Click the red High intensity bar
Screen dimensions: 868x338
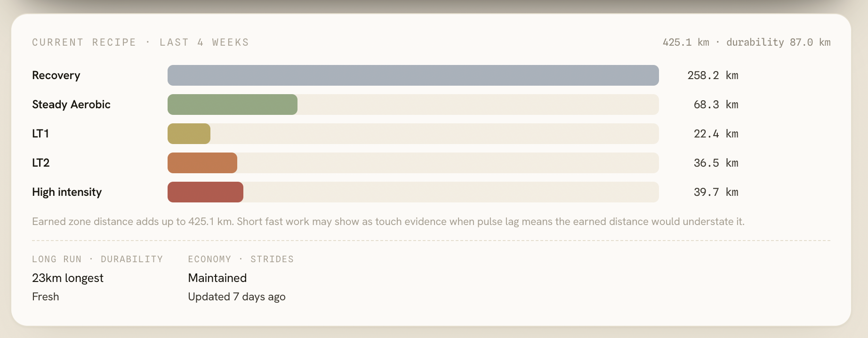click(205, 192)
